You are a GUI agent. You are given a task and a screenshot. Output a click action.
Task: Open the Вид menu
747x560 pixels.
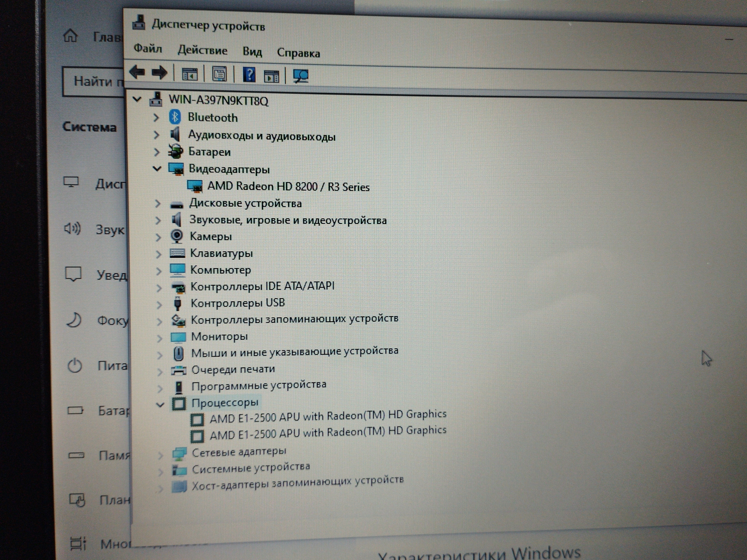[x=252, y=51]
